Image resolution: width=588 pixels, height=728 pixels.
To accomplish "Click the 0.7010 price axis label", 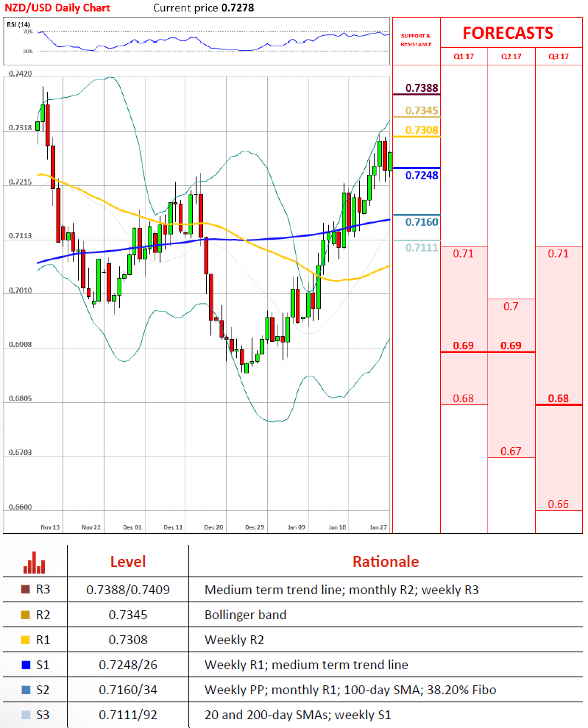I will tap(21, 290).
